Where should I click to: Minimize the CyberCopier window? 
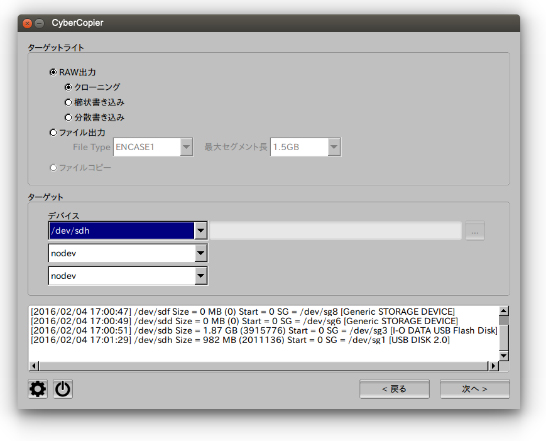(40, 23)
